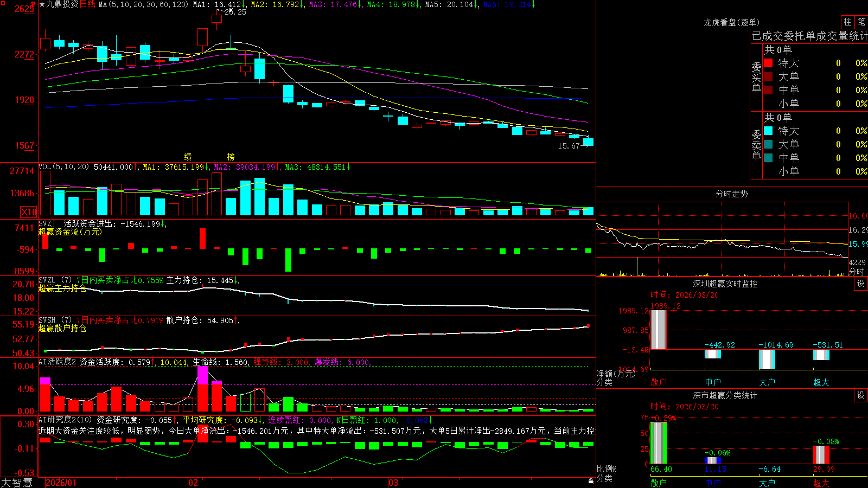Click the 大智慧 logo at bottom-left
The image size is (868, 488).
[x=17, y=483]
